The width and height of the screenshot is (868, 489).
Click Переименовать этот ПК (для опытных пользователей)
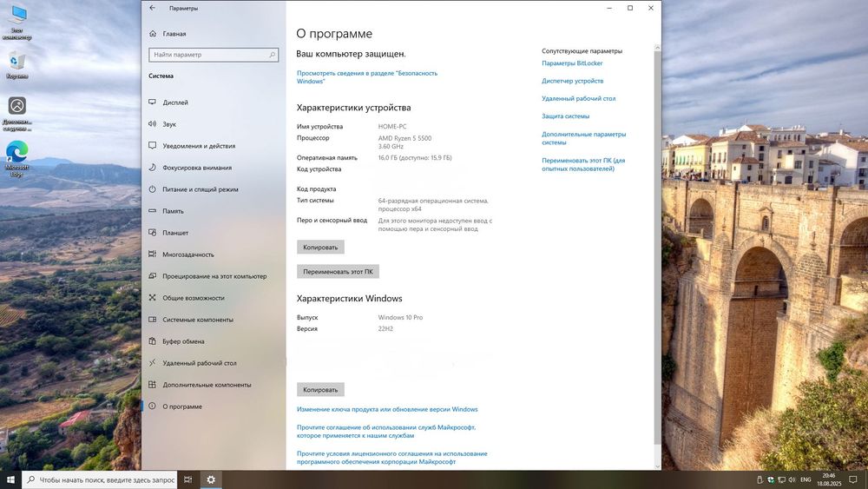point(583,164)
